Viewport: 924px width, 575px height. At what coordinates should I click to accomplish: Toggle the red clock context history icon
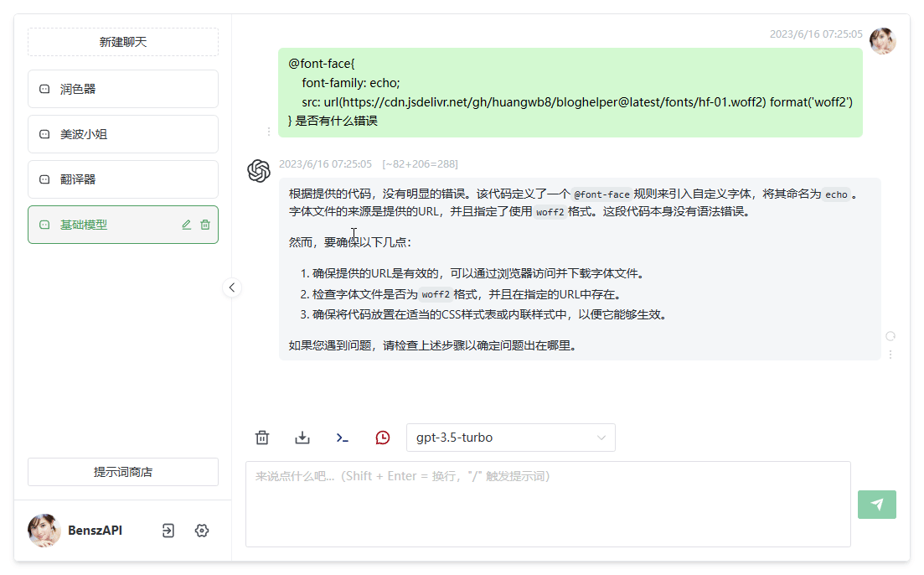click(x=383, y=438)
